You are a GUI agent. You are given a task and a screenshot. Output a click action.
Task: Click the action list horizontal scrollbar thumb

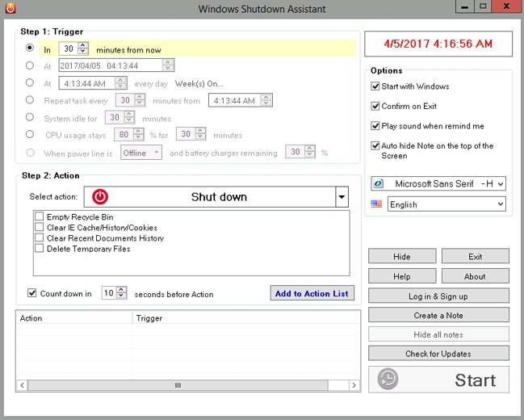[x=178, y=385]
